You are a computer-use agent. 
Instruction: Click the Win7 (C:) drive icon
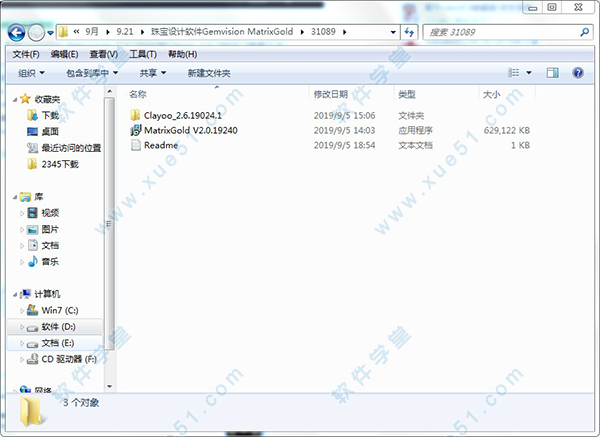(x=33, y=310)
